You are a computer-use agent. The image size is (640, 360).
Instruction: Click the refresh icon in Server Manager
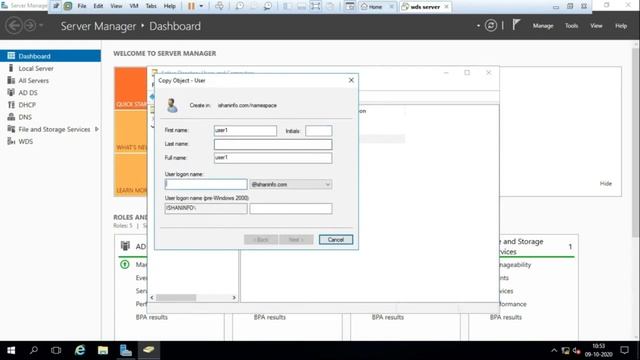tap(491, 26)
